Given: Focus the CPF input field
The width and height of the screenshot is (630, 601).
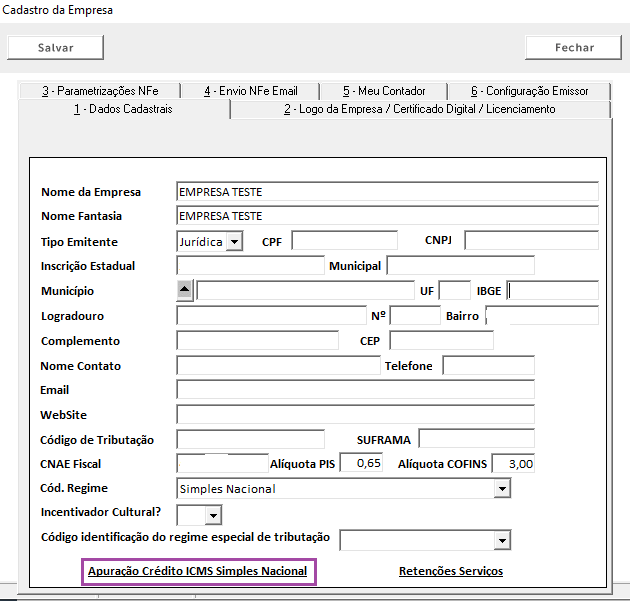Looking at the screenshot, I should pos(345,241).
